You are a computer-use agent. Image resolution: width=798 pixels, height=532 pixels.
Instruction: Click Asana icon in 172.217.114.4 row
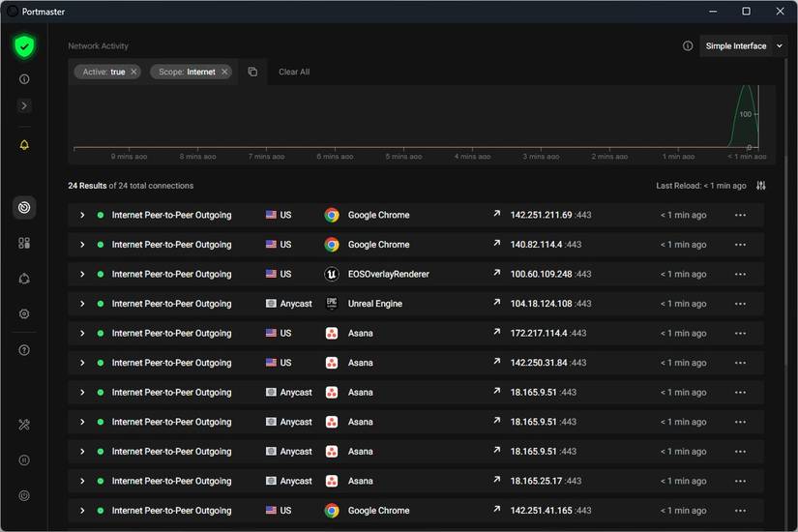pos(332,334)
